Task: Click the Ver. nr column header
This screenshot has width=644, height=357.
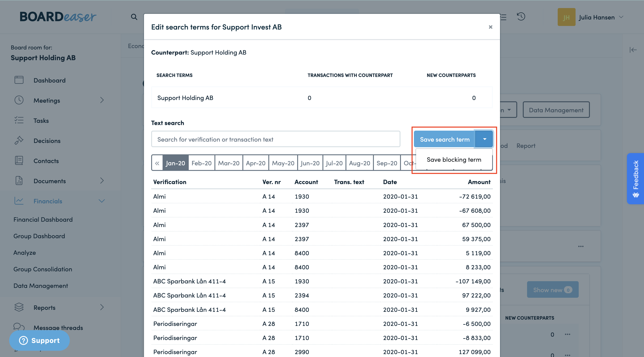Action: coord(271,182)
